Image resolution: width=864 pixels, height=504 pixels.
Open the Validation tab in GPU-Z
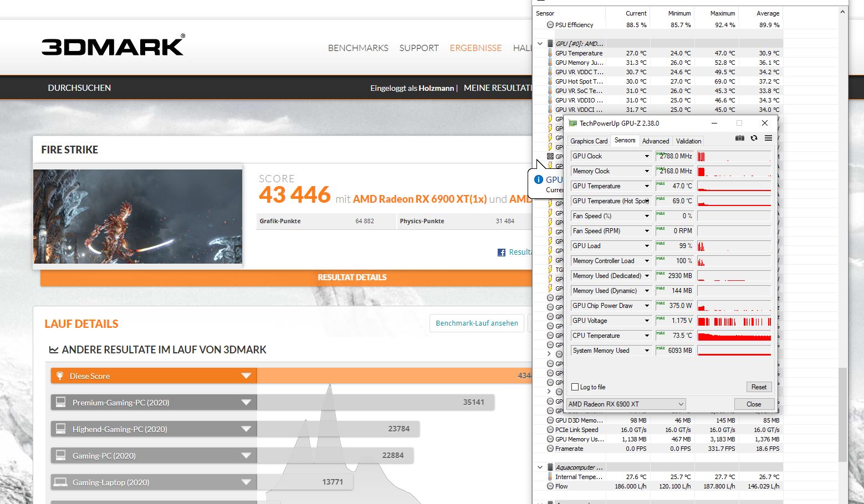coord(689,141)
